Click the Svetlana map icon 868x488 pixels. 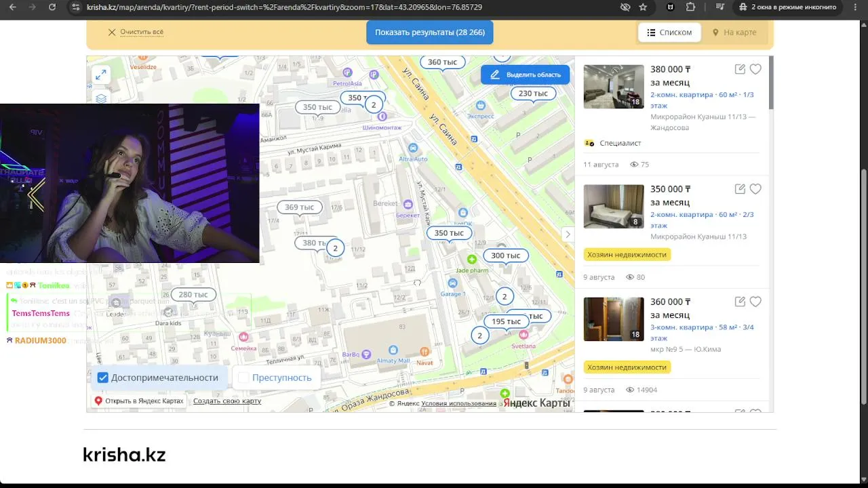(524, 335)
